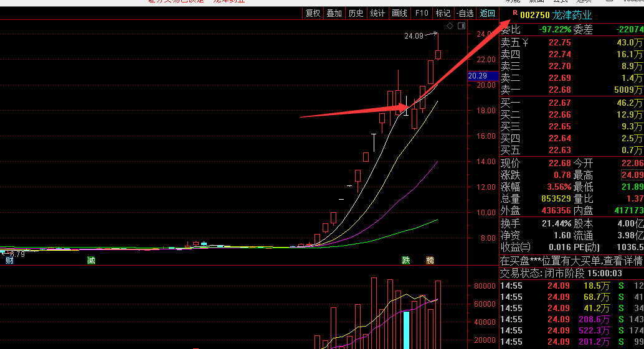Open the 复权 adjustment menu
644x349 pixels.
pyautogui.click(x=313, y=13)
